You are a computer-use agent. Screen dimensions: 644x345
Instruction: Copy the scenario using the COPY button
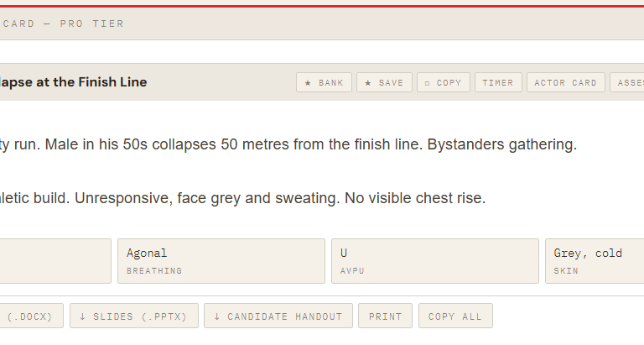tap(443, 82)
